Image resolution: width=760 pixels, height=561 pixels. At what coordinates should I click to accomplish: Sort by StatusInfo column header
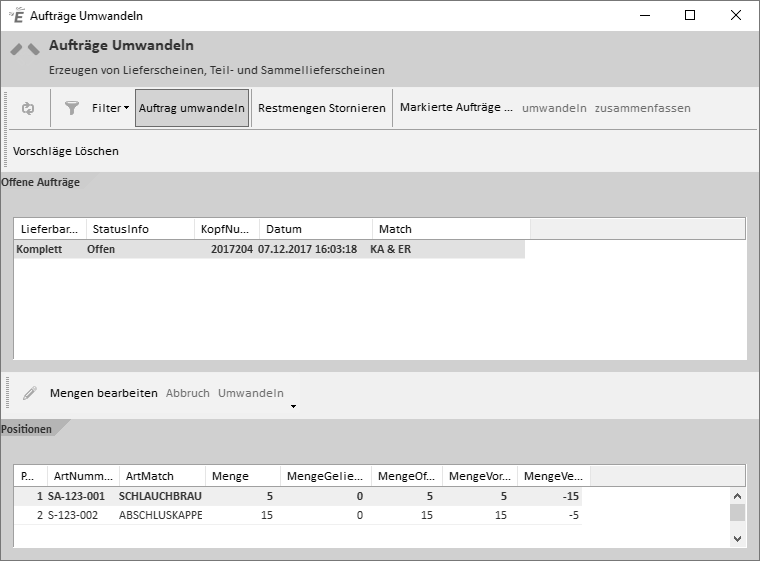point(140,229)
